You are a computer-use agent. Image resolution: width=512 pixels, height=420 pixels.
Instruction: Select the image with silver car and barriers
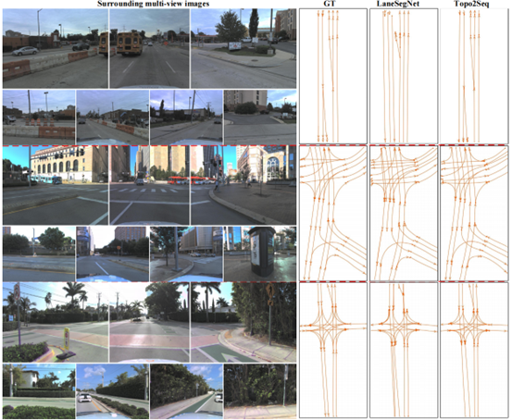tap(56, 48)
